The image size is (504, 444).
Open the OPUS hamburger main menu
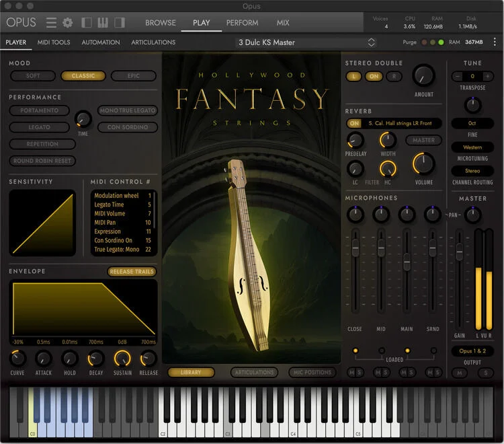[x=52, y=22]
